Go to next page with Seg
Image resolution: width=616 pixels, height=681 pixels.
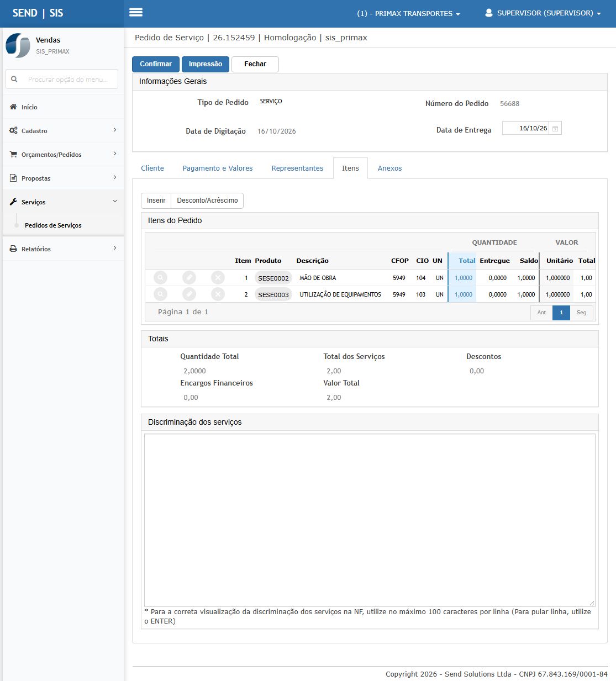coord(581,313)
